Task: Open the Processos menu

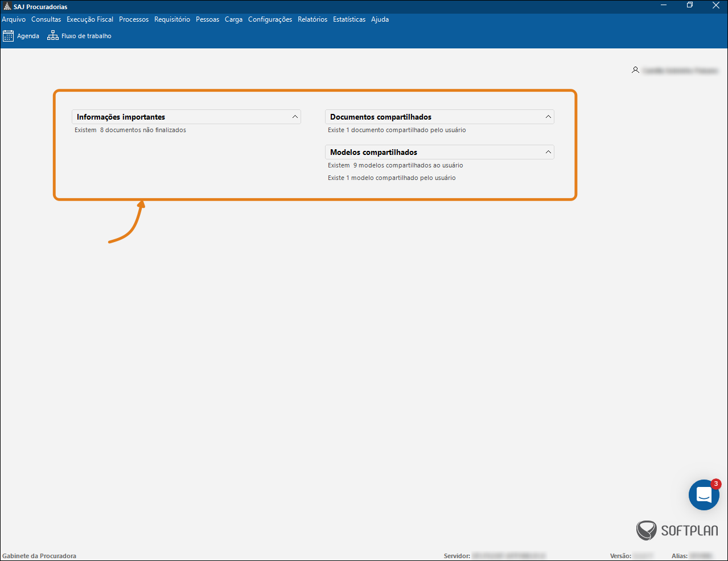Action: (x=134, y=19)
